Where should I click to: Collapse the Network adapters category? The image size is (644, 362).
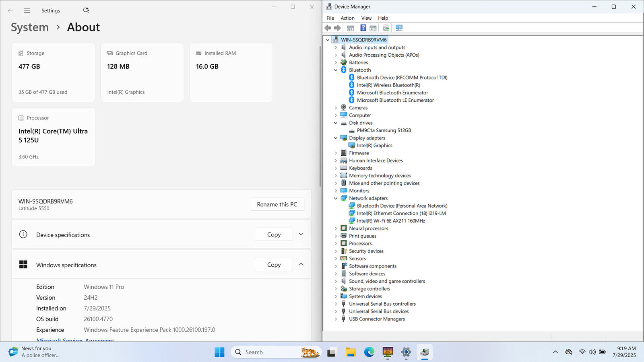coord(336,198)
